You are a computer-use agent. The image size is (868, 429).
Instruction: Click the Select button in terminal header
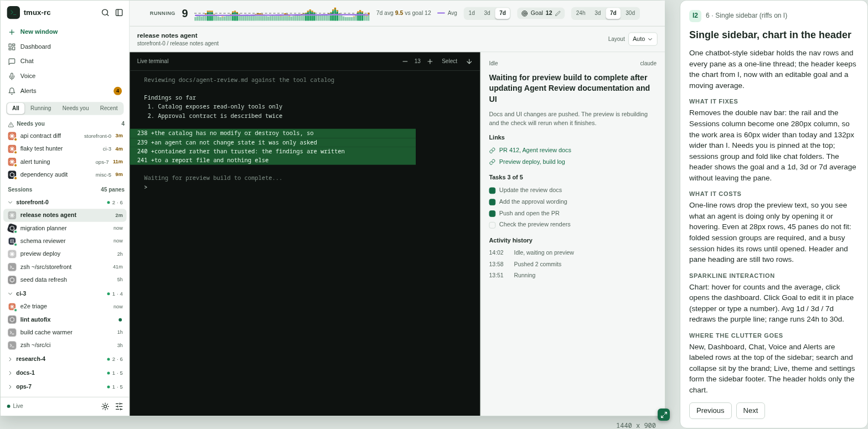tap(449, 61)
